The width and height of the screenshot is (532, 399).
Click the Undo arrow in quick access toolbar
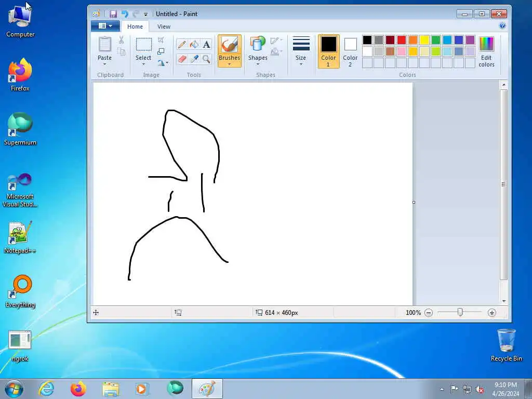[125, 14]
